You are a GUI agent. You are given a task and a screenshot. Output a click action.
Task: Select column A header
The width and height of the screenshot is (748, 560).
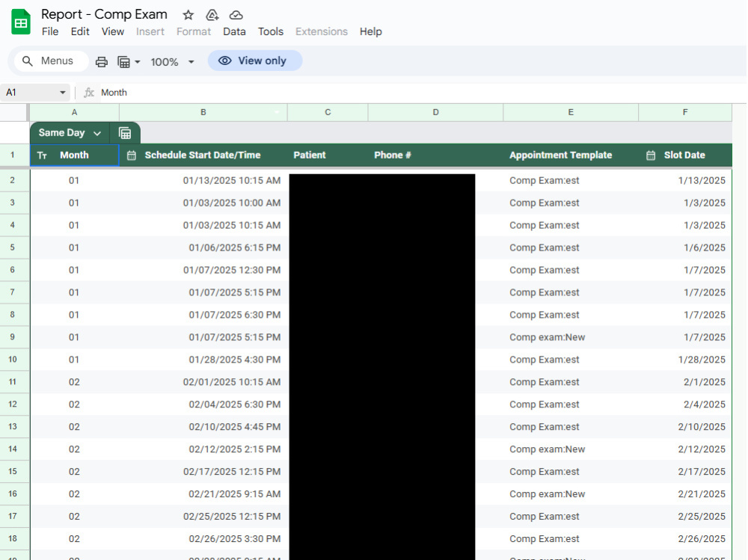tap(74, 113)
